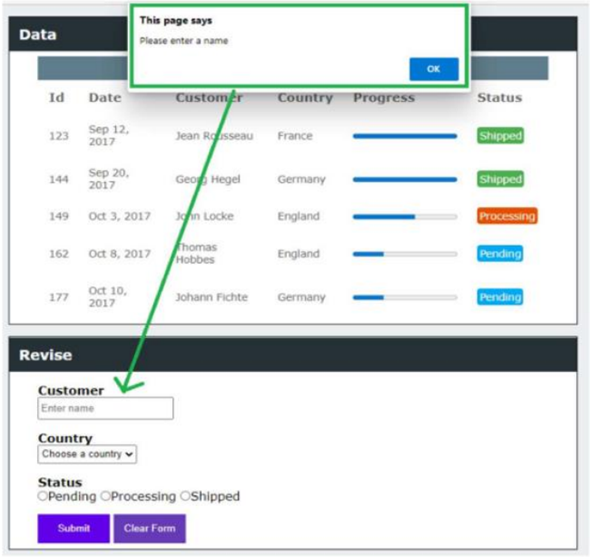Click order id 177

pyautogui.click(x=59, y=297)
